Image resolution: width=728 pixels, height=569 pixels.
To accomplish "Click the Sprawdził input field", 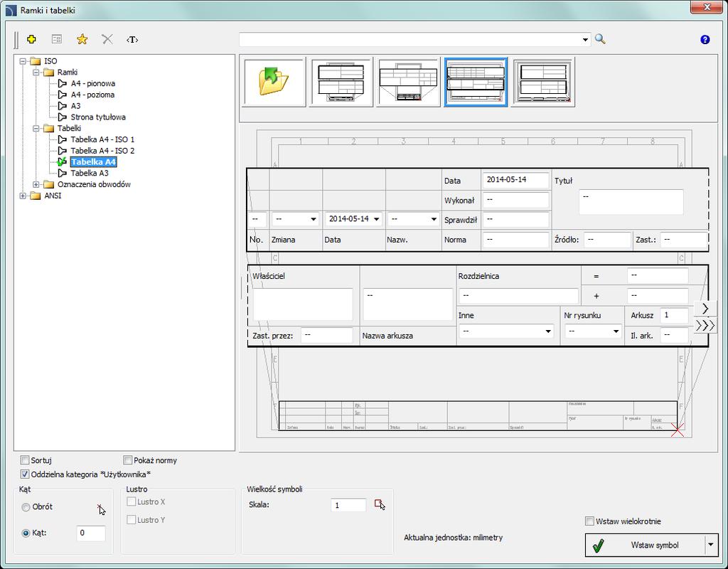I will [x=516, y=219].
